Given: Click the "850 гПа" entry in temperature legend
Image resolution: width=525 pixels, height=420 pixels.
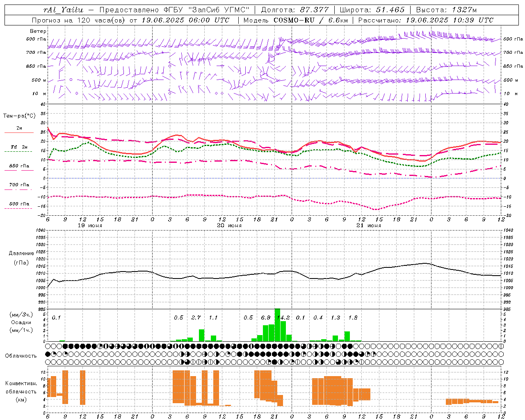Looking at the screenshot, I should (x=19, y=166).
